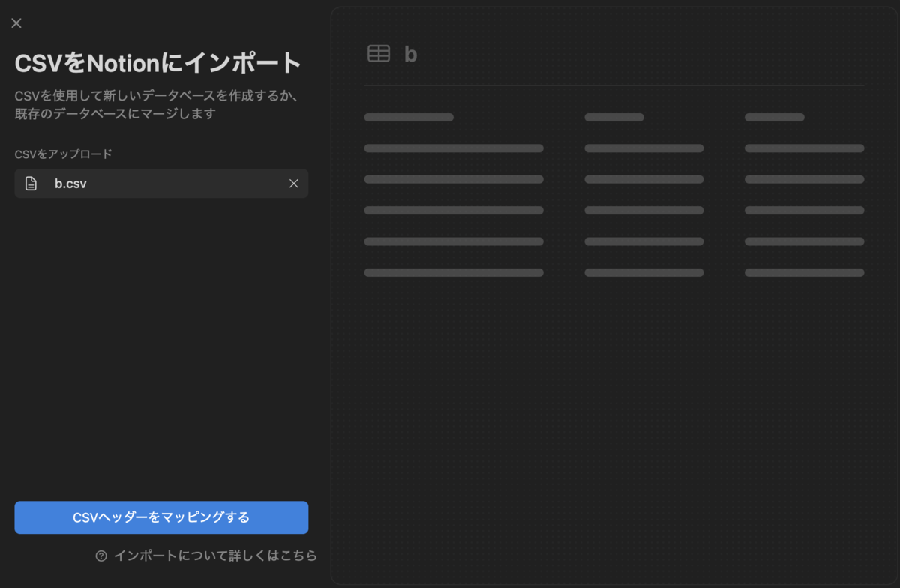Click the question mark help icon

pyautogui.click(x=101, y=556)
